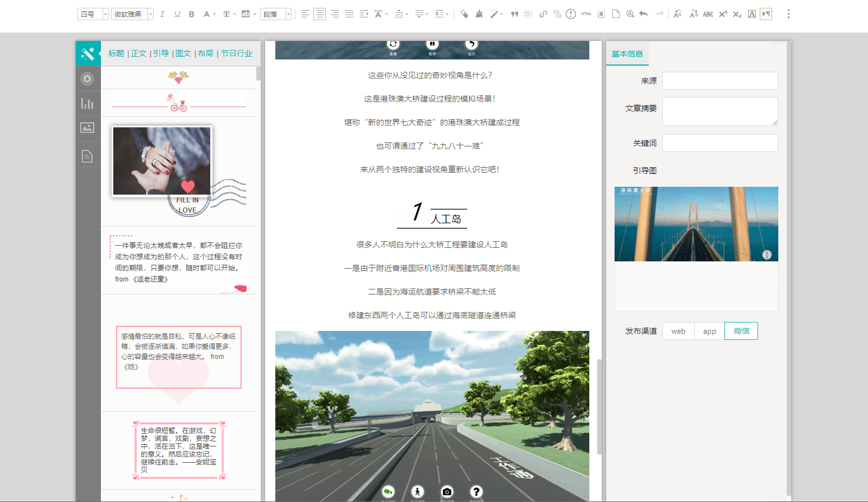This screenshot has width=868, height=502.
Task: Apply strikethrough with the ABC icon
Action: coord(708,14)
